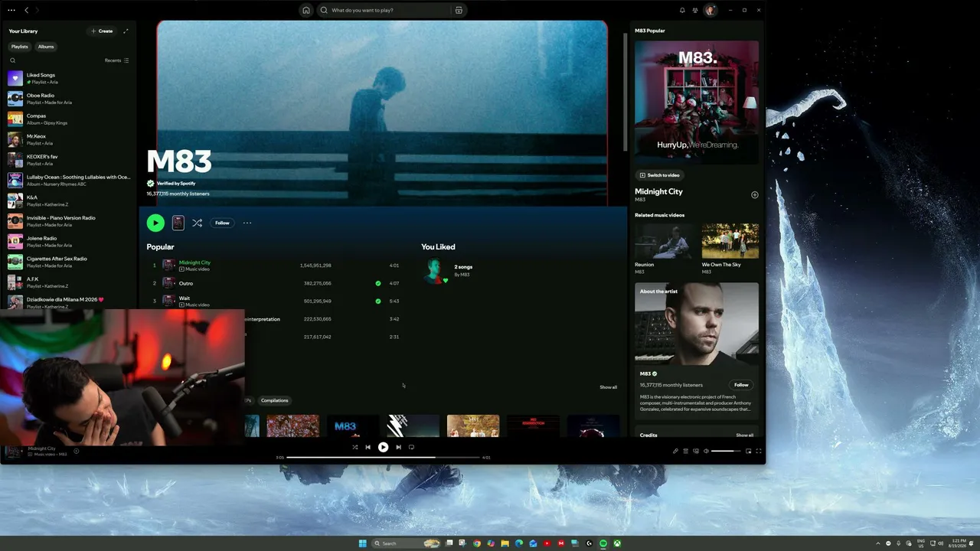
Task: Open the Mr.Keox playlist
Action: click(x=69, y=139)
